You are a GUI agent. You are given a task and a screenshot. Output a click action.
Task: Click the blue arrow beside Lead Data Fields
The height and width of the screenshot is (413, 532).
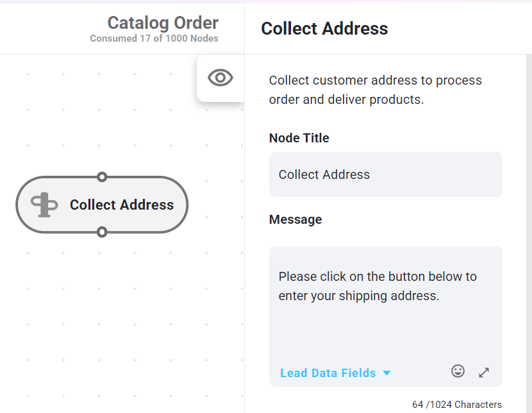(387, 373)
